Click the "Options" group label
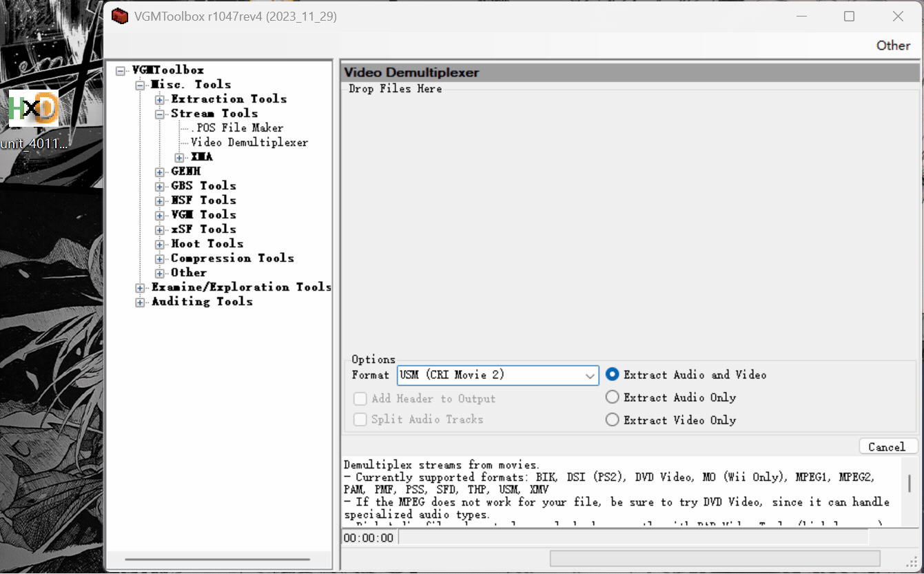 (373, 360)
